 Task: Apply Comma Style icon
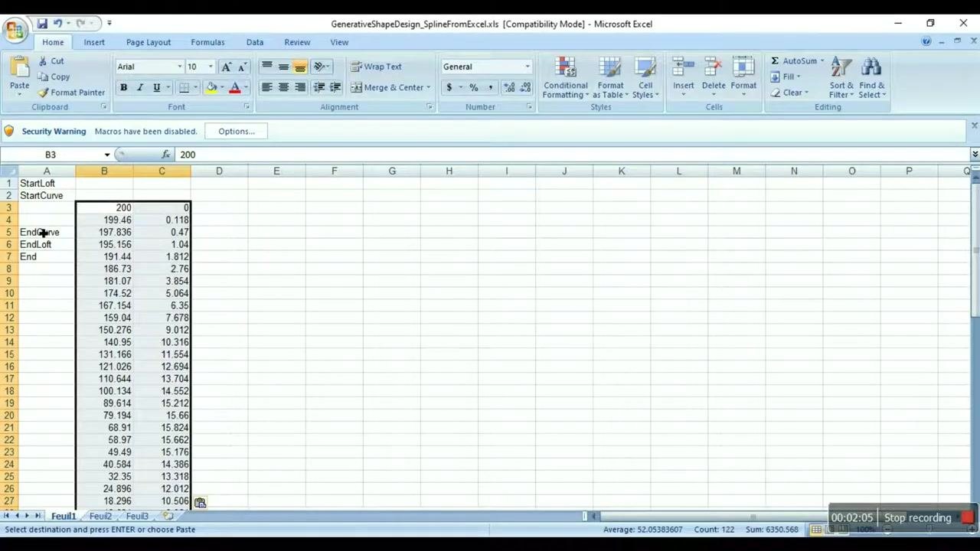pyautogui.click(x=490, y=88)
